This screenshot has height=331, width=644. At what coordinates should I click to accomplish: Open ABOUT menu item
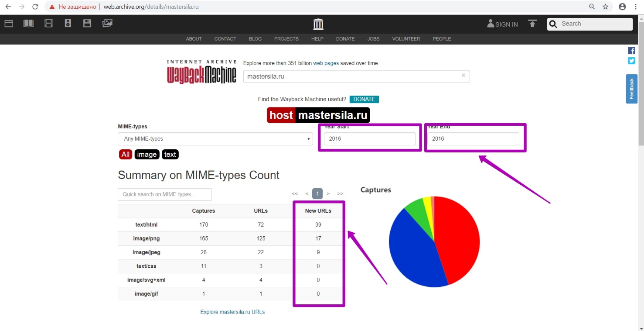tap(194, 39)
